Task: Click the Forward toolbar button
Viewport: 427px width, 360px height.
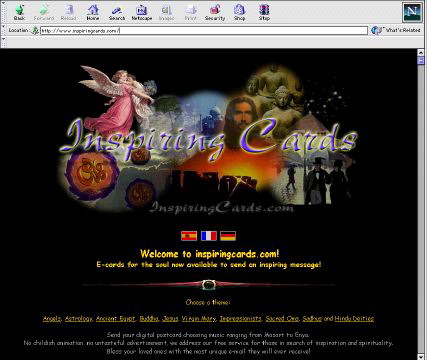Action: (x=44, y=13)
